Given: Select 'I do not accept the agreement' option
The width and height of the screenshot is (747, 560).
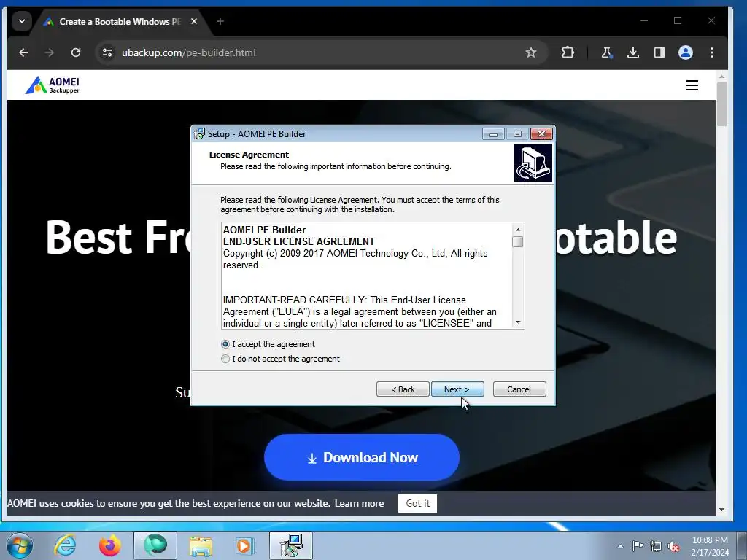Looking at the screenshot, I should [x=225, y=359].
